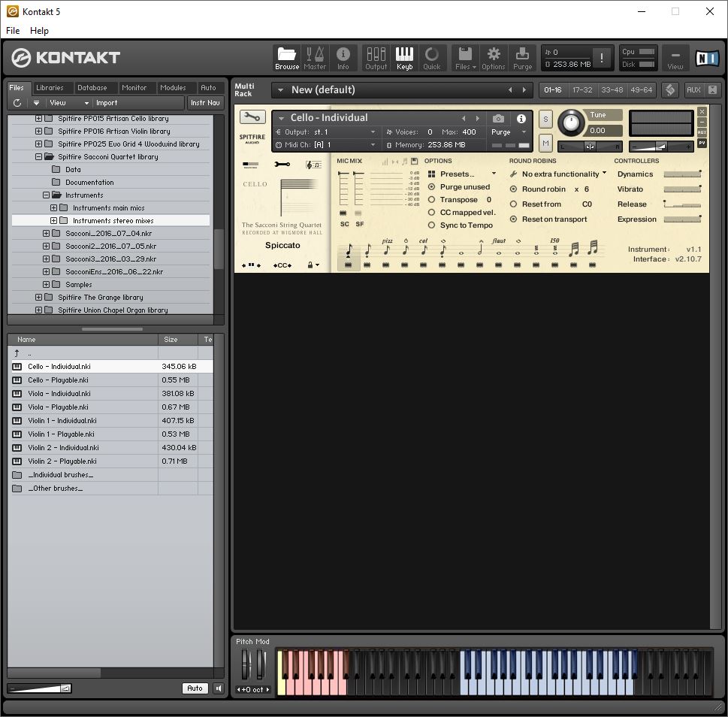Open the File menu
This screenshot has height=717, width=728.
pos(13,31)
